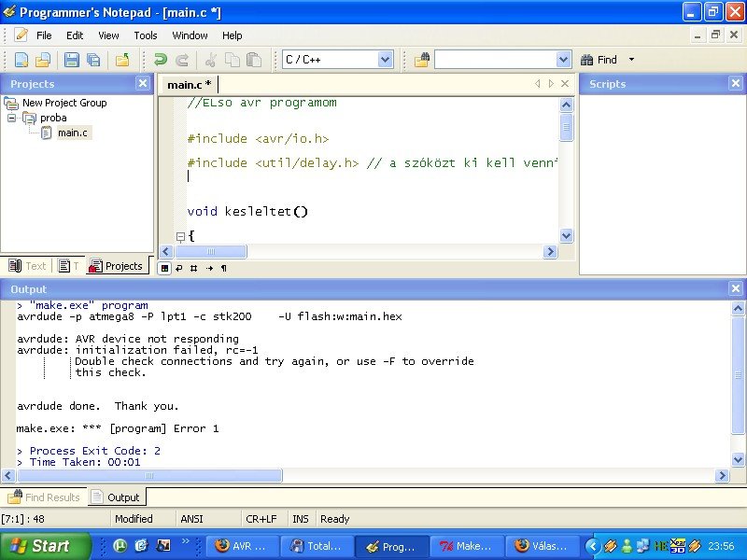Go to previous tab with left arrow
The width and height of the screenshot is (747, 560).
pyautogui.click(x=538, y=84)
